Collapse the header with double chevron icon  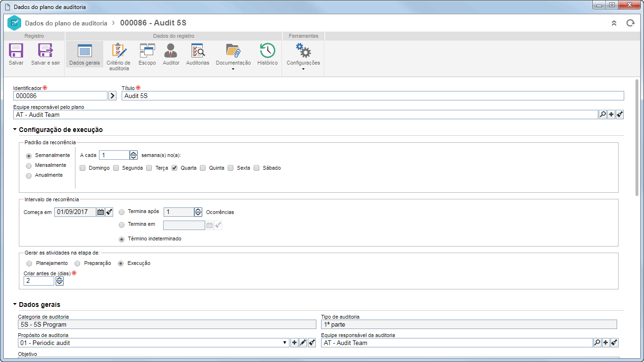coord(614,23)
